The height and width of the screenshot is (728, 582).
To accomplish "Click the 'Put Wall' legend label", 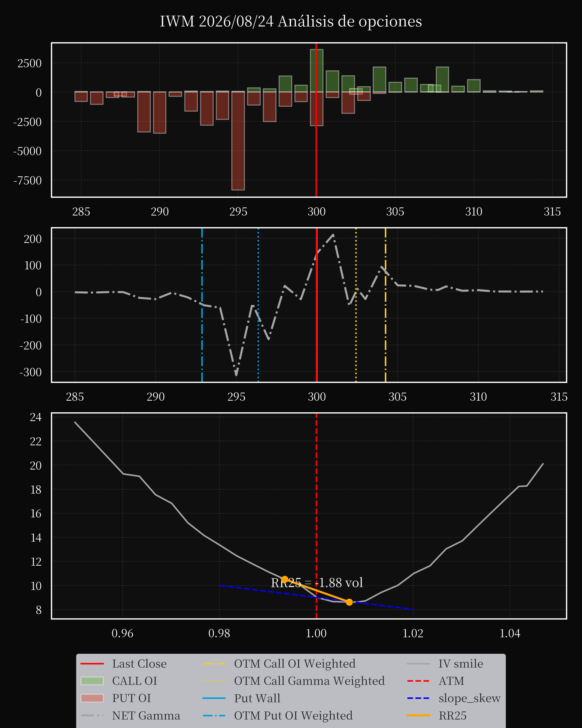I will 257,698.
